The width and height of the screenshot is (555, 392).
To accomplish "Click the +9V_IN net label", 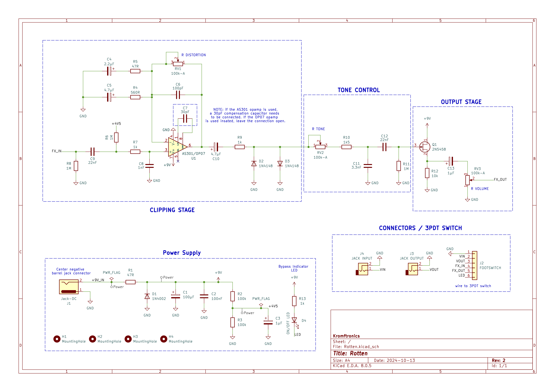I will [x=98, y=280].
